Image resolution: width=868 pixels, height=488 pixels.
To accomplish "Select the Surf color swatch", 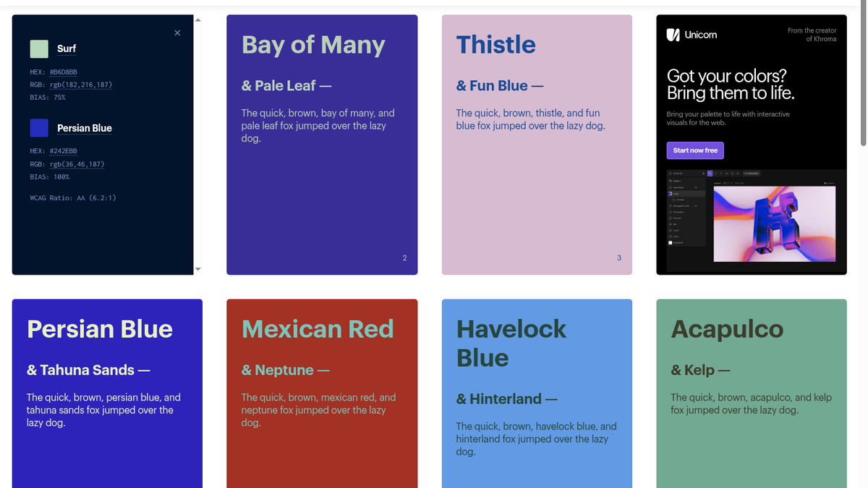I will [x=39, y=48].
